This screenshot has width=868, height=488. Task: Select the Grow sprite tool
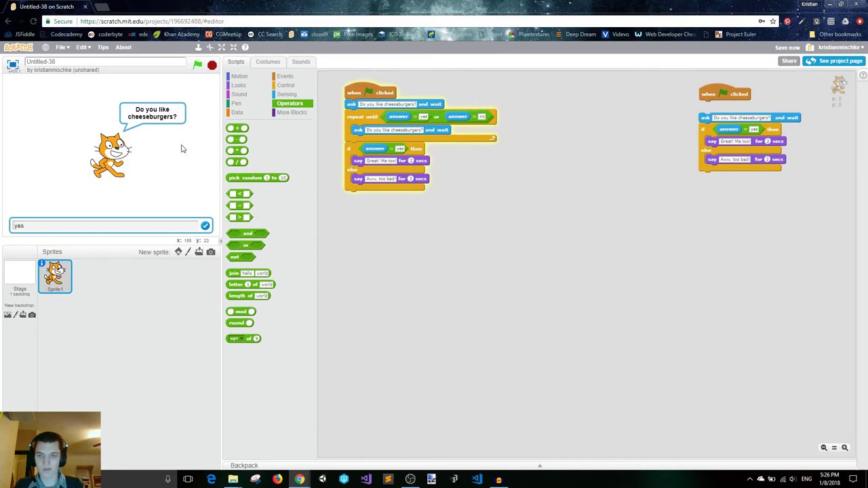(222, 47)
